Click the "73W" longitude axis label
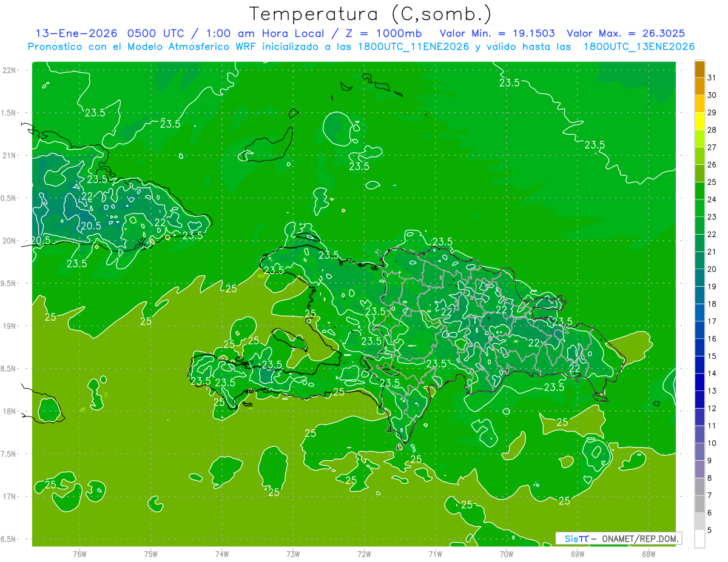 click(293, 554)
